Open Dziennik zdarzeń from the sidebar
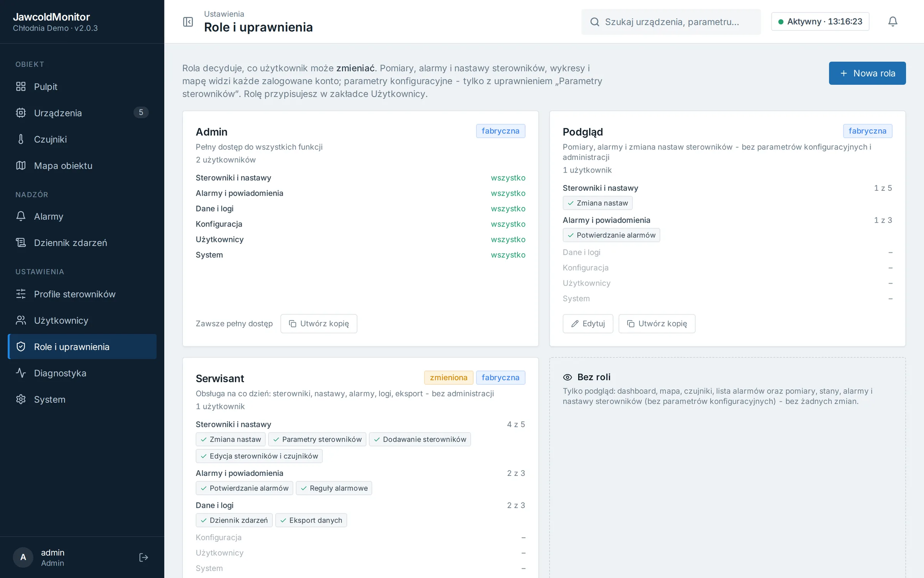 [82, 243]
